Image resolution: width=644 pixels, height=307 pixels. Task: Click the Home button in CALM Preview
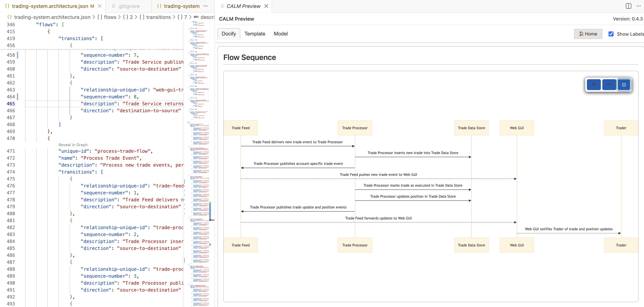tap(588, 34)
